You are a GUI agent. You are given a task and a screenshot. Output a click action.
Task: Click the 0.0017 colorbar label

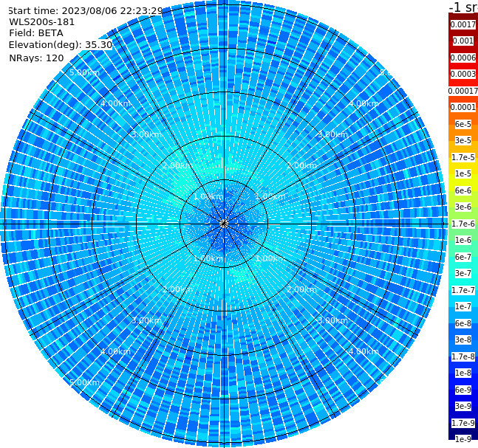[x=463, y=24]
